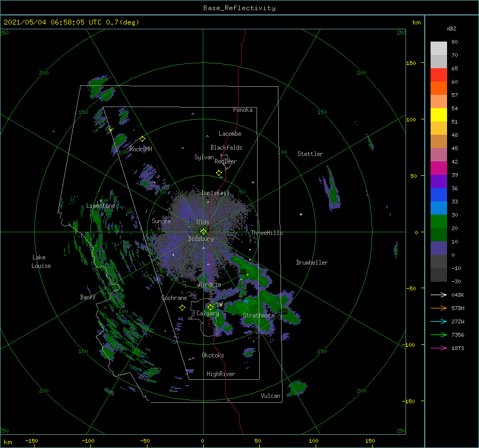Pick the lightest gray 70-80 dBZ swatch
Viewport: 479px width, 448px height.
click(x=439, y=48)
